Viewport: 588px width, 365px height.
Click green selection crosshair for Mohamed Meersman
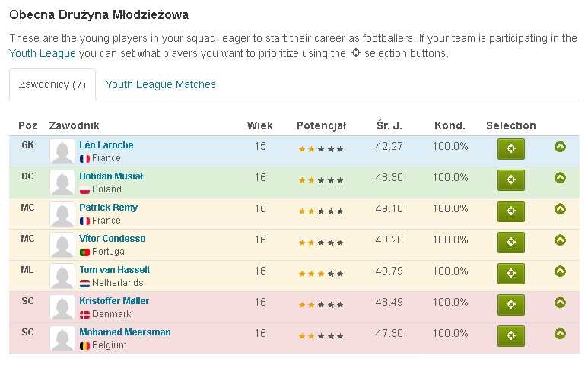click(x=510, y=336)
